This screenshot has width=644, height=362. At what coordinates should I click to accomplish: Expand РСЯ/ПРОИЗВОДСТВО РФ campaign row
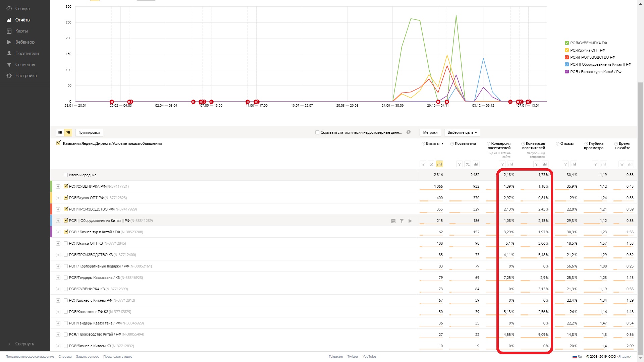[58, 209]
